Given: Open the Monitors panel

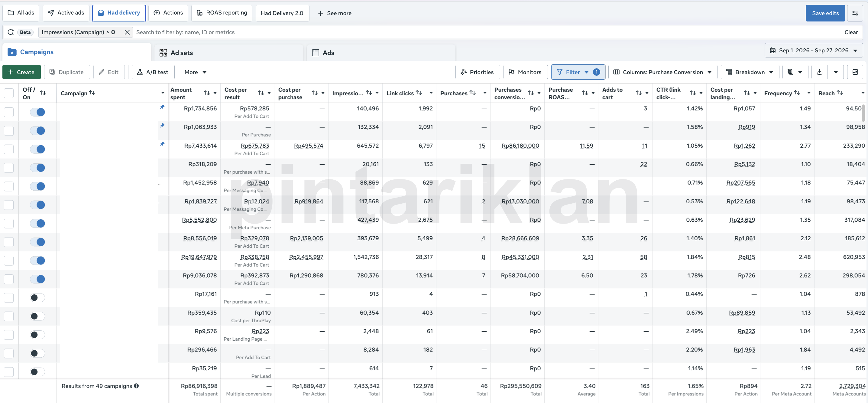Looking at the screenshot, I should [x=525, y=72].
